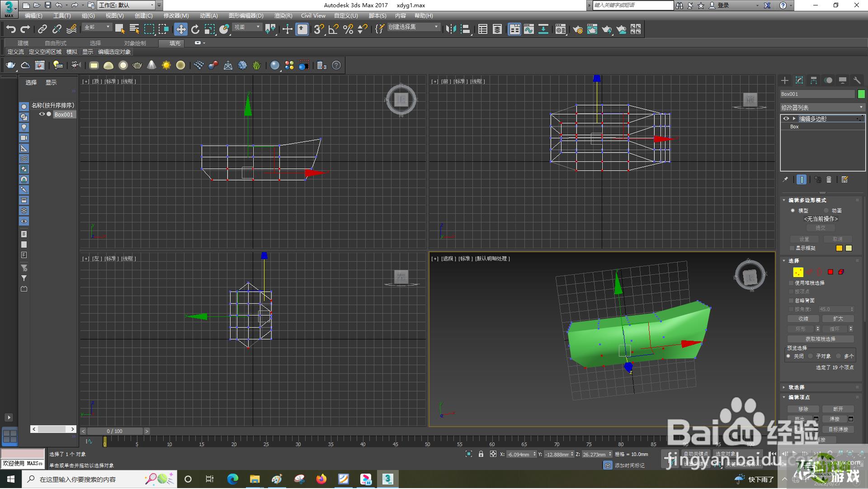Collapse the 编辑顶点 rollout
868x489 pixels.
tap(799, 397)
